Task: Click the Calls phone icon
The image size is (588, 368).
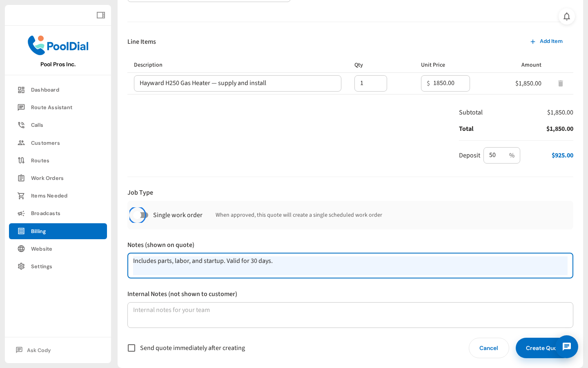Action: click(21, 125)
